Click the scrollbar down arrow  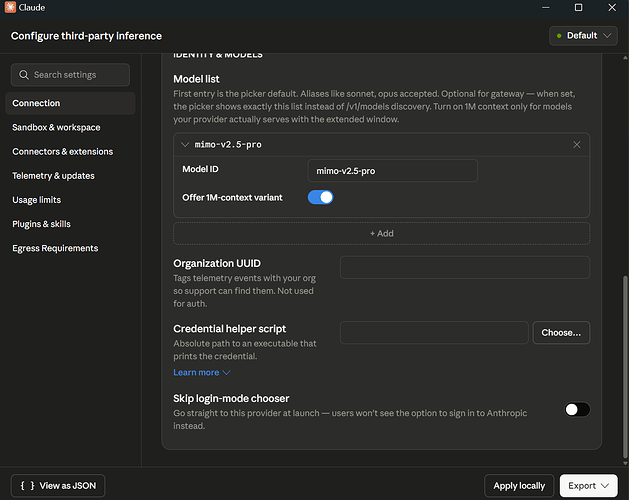[625, 463]
